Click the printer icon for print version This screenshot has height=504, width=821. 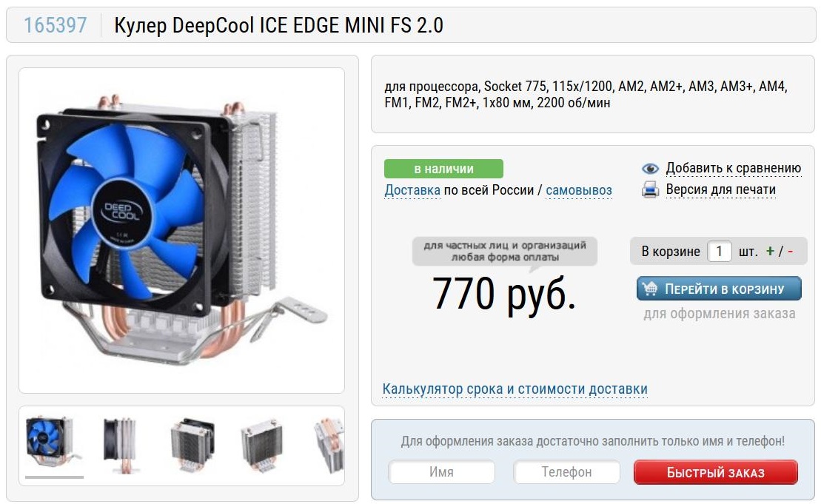click(x=650, y=189)
